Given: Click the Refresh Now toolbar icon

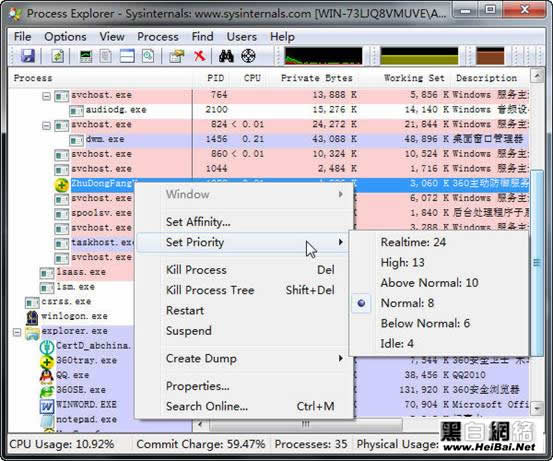Looking at the screenshot, I should click(x=57, y=56).
